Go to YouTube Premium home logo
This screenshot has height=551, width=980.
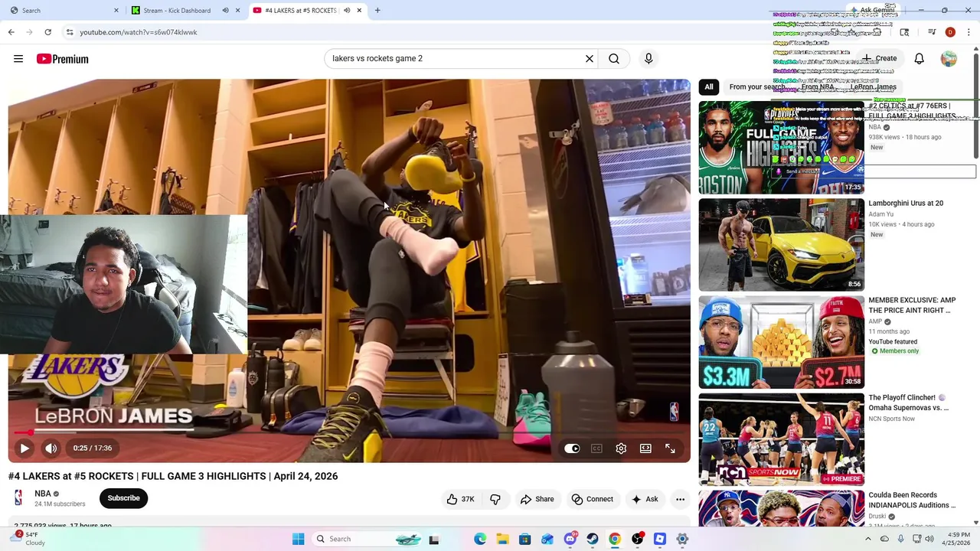click(x=62, y=59)
